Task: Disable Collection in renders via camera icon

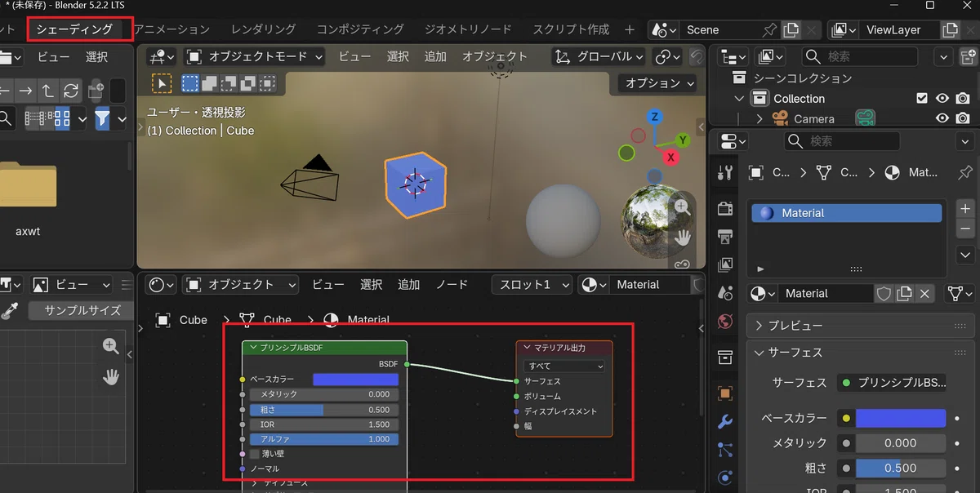Action: (964, 99)
